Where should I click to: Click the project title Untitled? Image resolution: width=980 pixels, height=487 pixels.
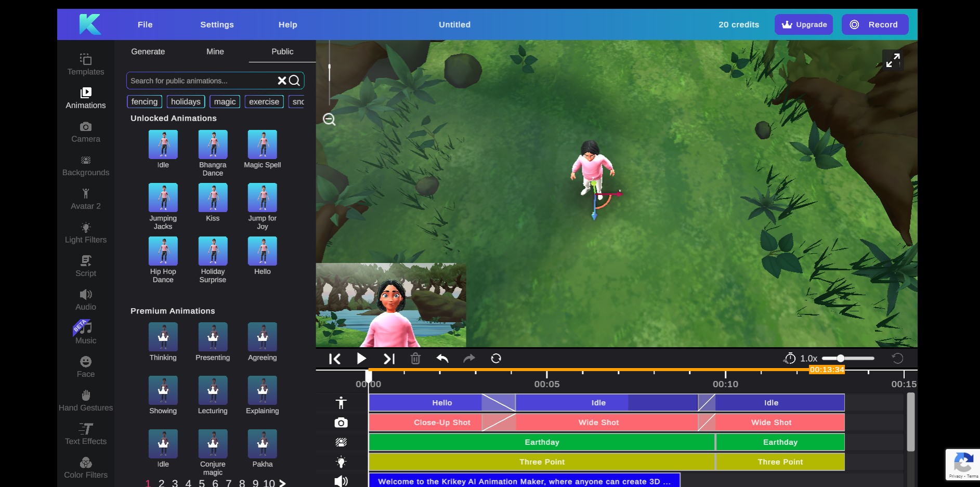454,24
